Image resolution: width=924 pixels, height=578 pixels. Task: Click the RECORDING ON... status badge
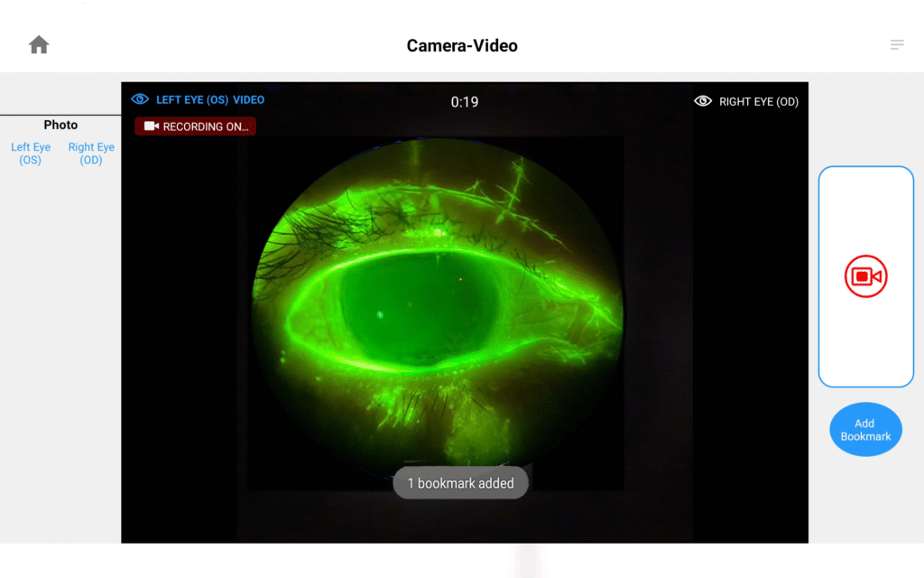point(196,126)
